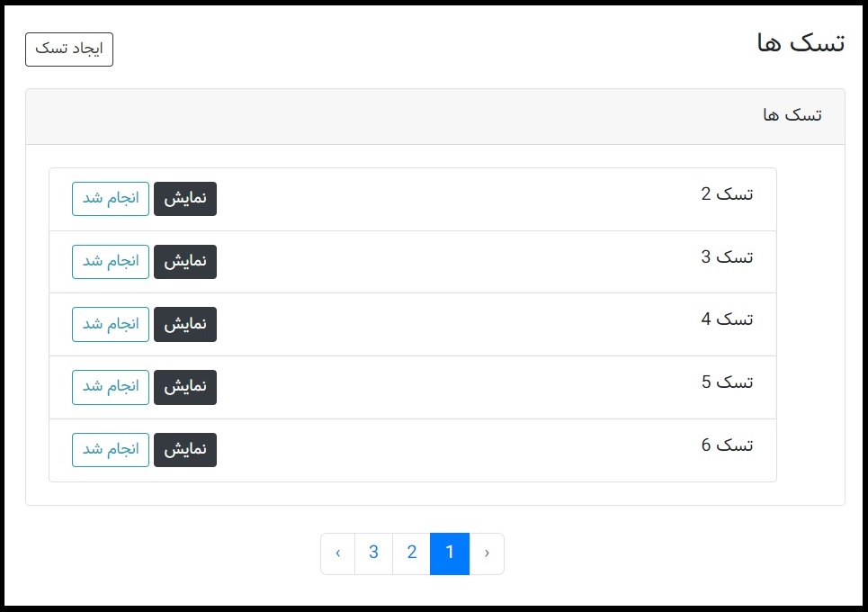Open نمایش view for تسک 4

185,324
